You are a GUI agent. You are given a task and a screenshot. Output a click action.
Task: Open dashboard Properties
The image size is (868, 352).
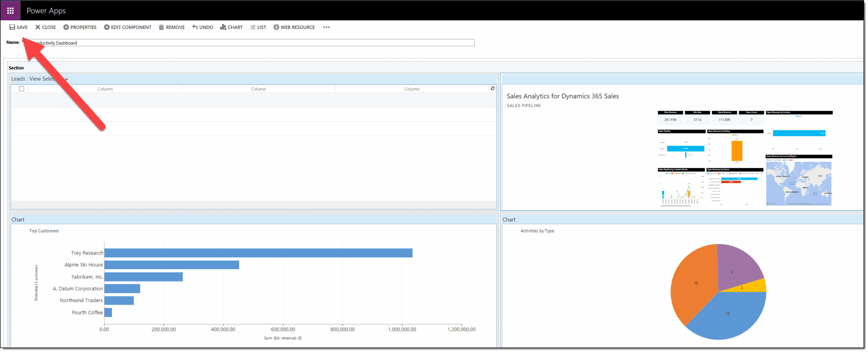pyautogui.click(x=80, y=27)
